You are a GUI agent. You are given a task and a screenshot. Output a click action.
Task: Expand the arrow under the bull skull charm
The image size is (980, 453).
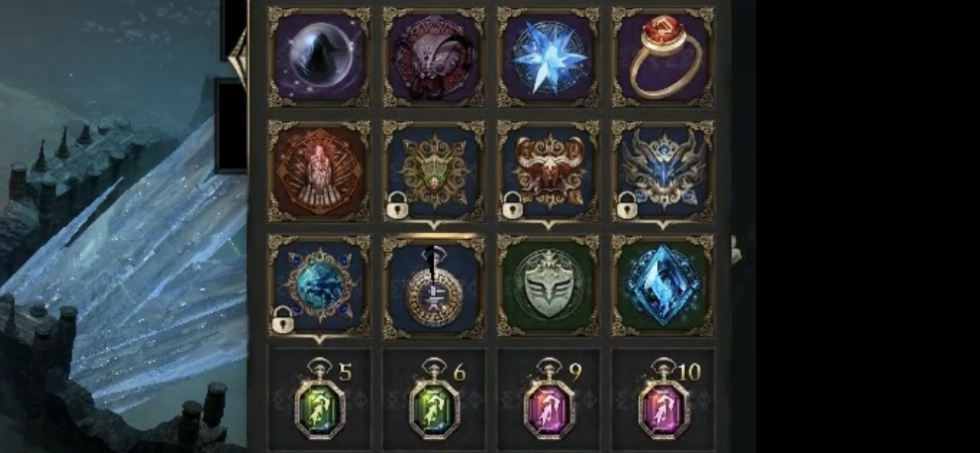pos(548,224)
